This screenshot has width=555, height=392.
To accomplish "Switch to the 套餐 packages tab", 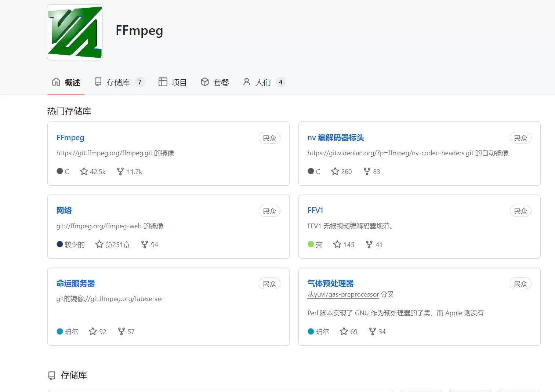I will click(x=215, y=82).
